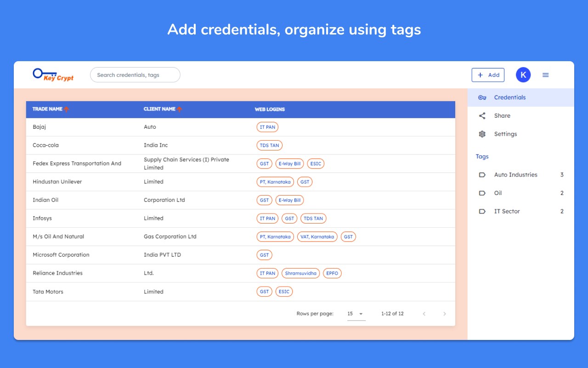
Task: Select the Indian Oil trade name
Action: click(45, 201)
